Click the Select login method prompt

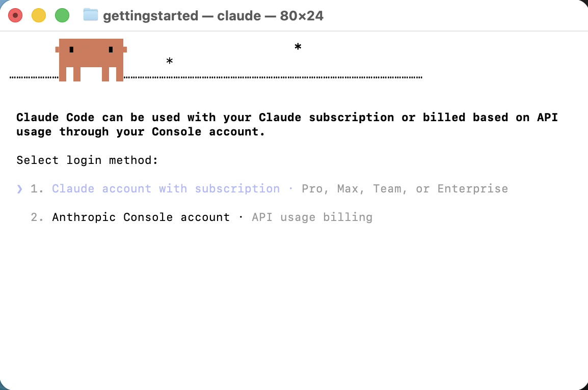pos(87,160)
